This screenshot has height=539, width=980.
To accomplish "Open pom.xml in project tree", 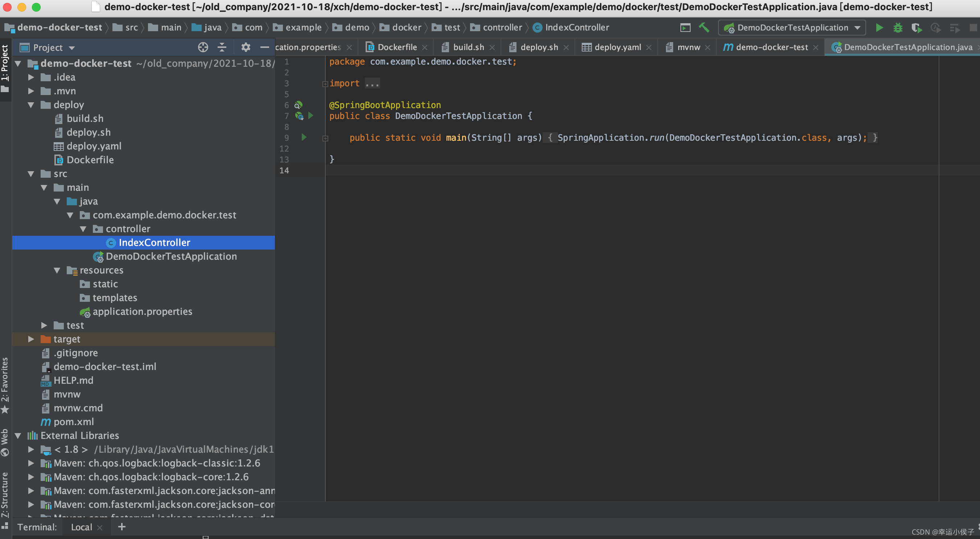I will [x=73, y=422].
